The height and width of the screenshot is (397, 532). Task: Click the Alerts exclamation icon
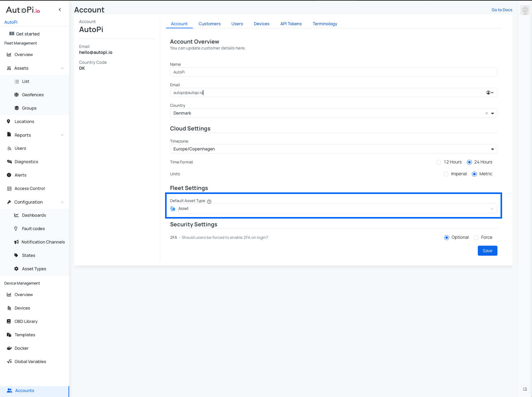(x=9, y=175)
